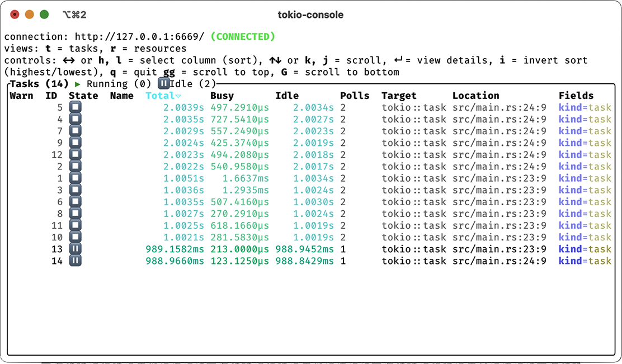Click location src/main.rs:23:9 in task 13 row
Screen dimensions: 622x364
pyautogui.click(x=500, y=249)
